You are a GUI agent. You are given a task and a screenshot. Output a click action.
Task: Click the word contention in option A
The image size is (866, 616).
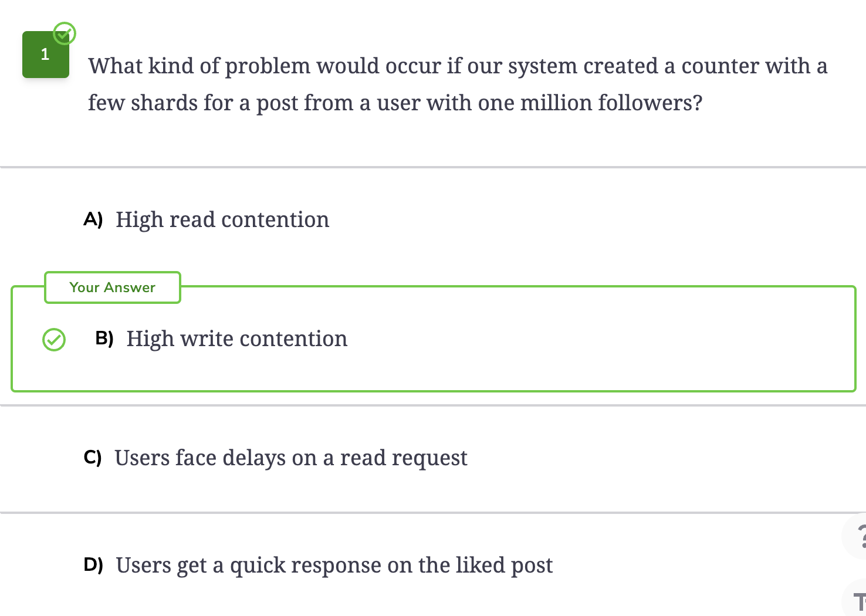click(275, 220)
